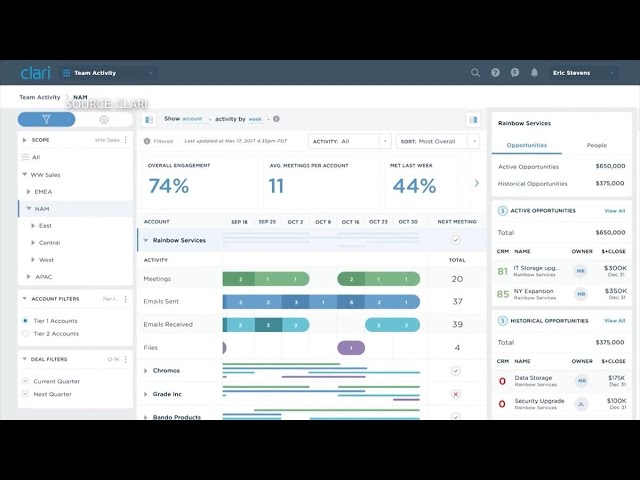Click the NY Expansion owner avatar
The image size is (640, 480).
tap(581, 294)
